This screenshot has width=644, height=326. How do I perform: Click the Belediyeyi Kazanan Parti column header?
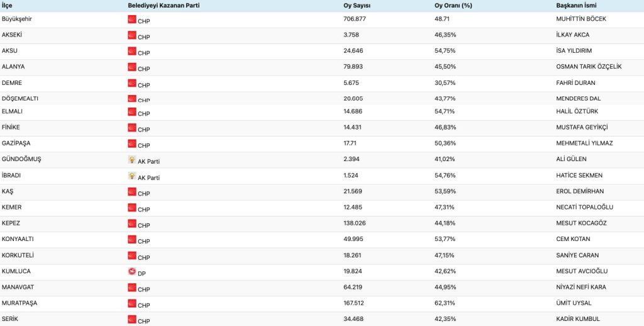tap(163, 6)
